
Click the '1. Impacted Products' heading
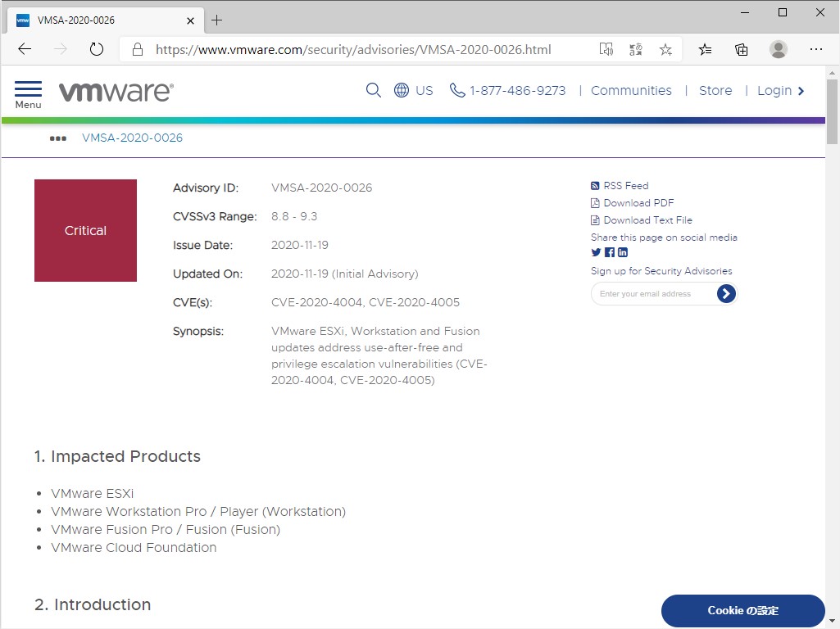point(117,456)
